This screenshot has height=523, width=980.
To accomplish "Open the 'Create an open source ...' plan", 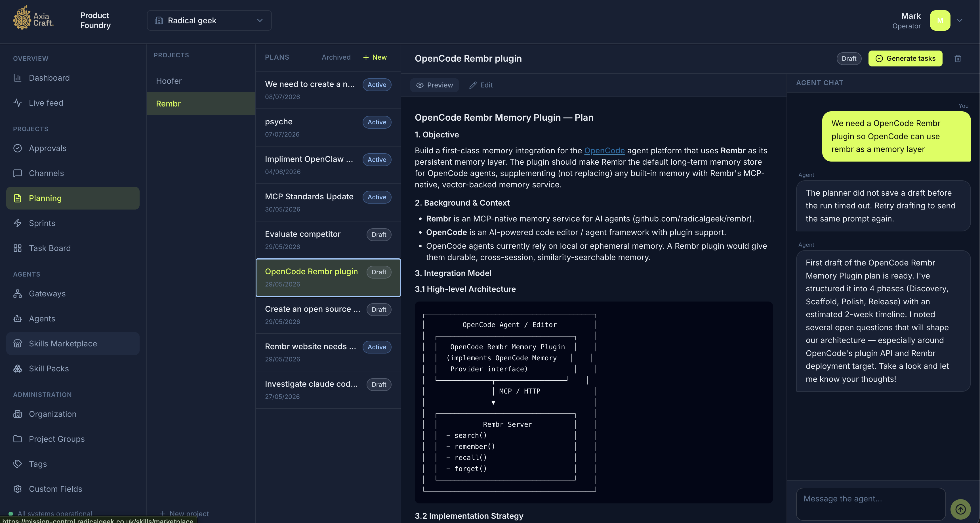I will (328, 315).
